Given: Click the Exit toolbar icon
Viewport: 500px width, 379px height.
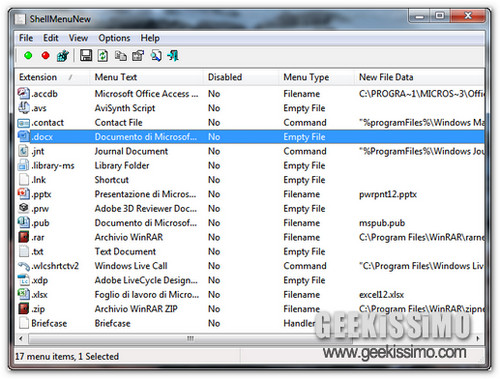Looking at the screenshot, I should tap(173, 56).
